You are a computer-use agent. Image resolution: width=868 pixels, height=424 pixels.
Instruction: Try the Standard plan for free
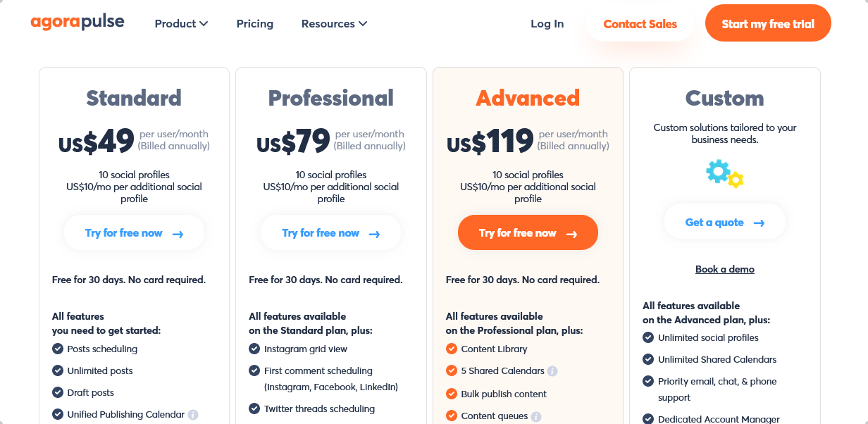click(x=134, y=232)
